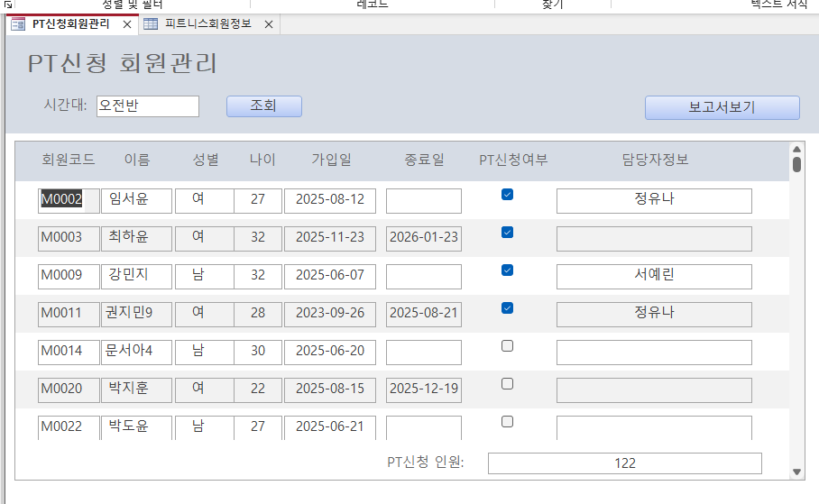Image resolution: width=819 pixels, height=504 pixels.
Task: Switch to the 피트니스회원정보 tab
Action: click(208, 24)
